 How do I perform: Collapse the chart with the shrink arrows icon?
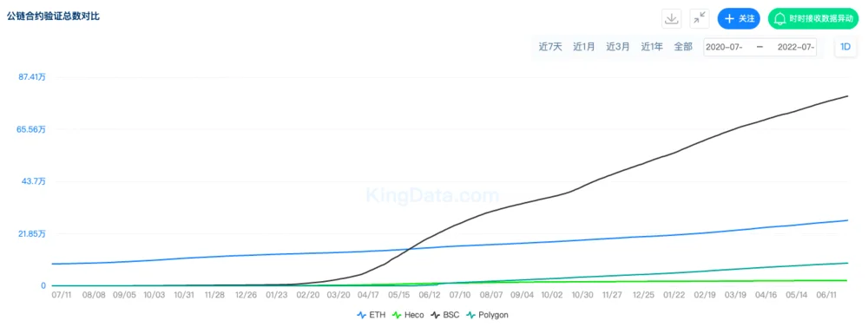click(x=700, y=18)
